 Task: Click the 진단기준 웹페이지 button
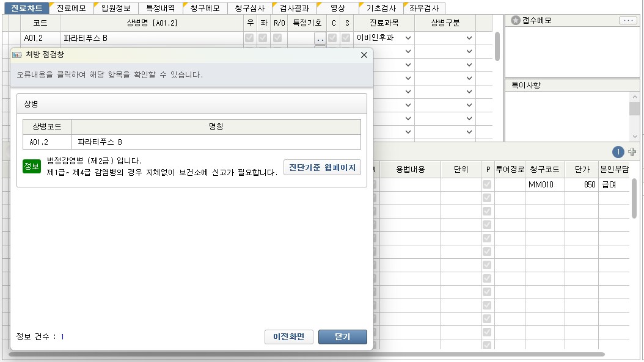pos(322,167)
